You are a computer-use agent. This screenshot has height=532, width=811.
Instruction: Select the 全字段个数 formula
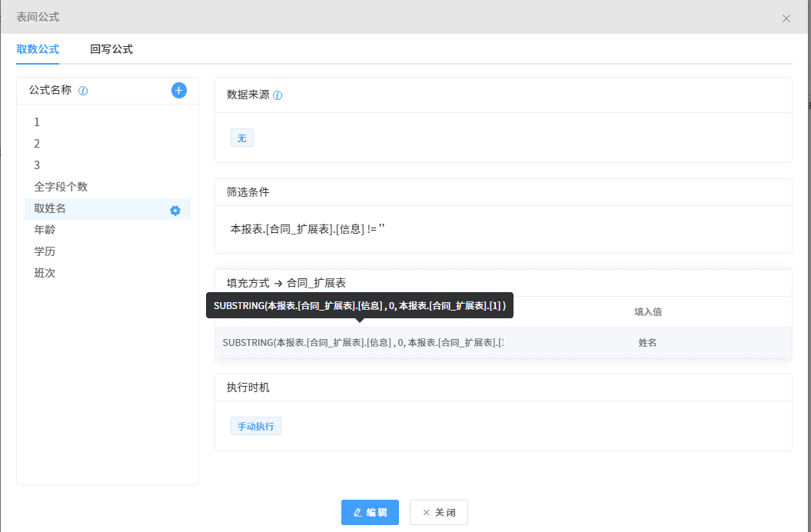[108, 187]
